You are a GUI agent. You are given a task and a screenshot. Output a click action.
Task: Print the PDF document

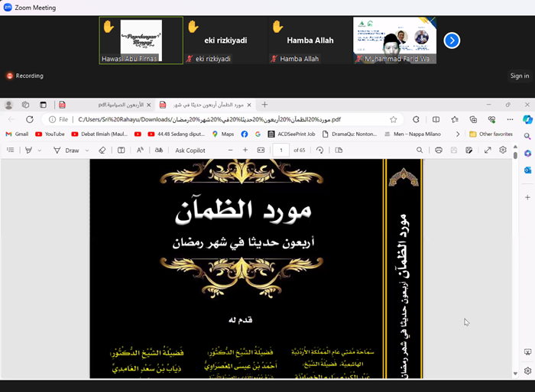coord(439,150)
